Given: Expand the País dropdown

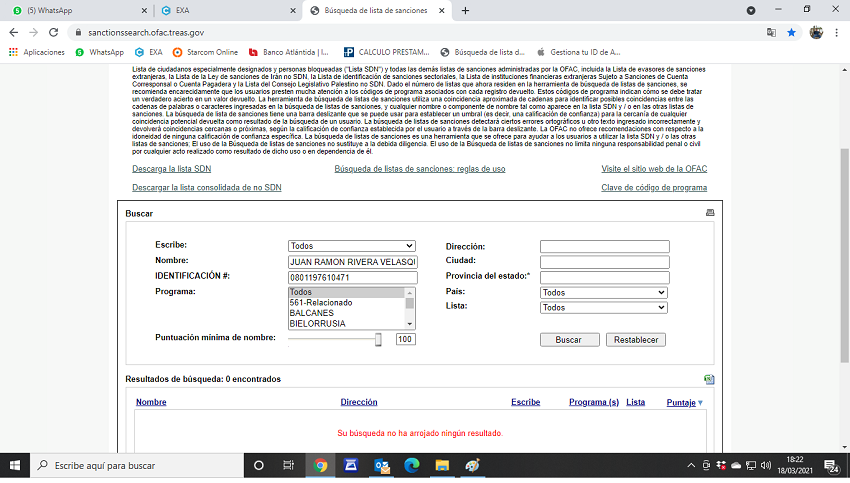Looking at the screenshot, I should pyautogui.click(x=604, y=293).
